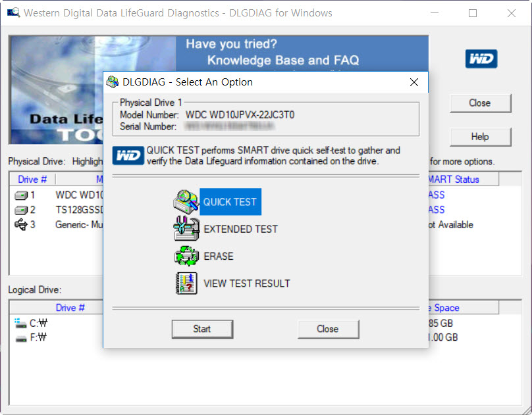
Task: Select the F:₩ logical drive icon
Action: click(x=21, y=338)
